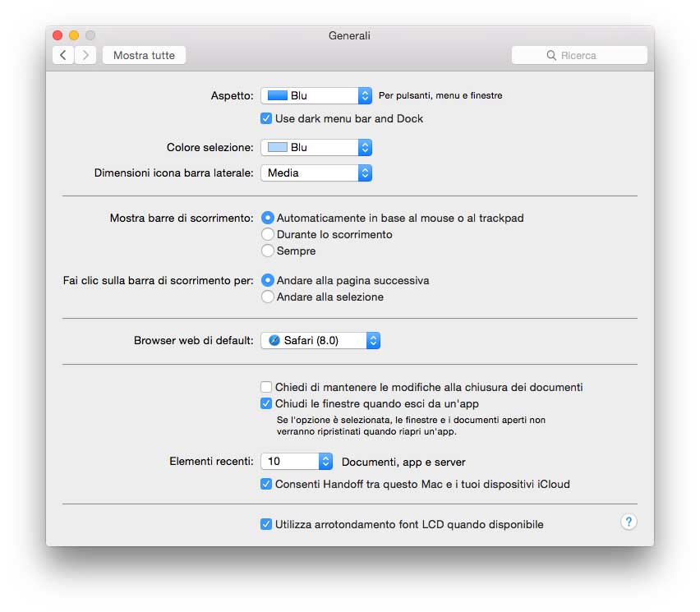Click the back navigation arrow
This screenshot has width=700, height=612.
click(63, 55)
